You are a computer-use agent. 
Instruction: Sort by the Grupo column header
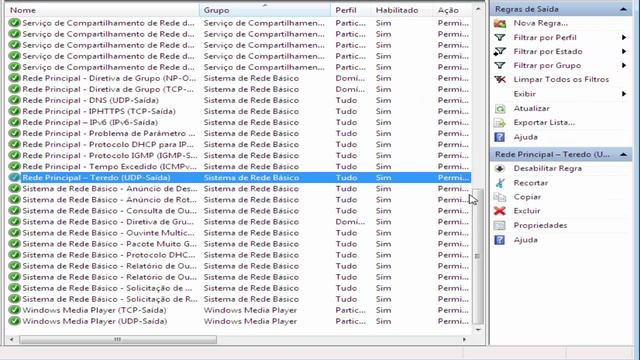click(x=265, y=10)
